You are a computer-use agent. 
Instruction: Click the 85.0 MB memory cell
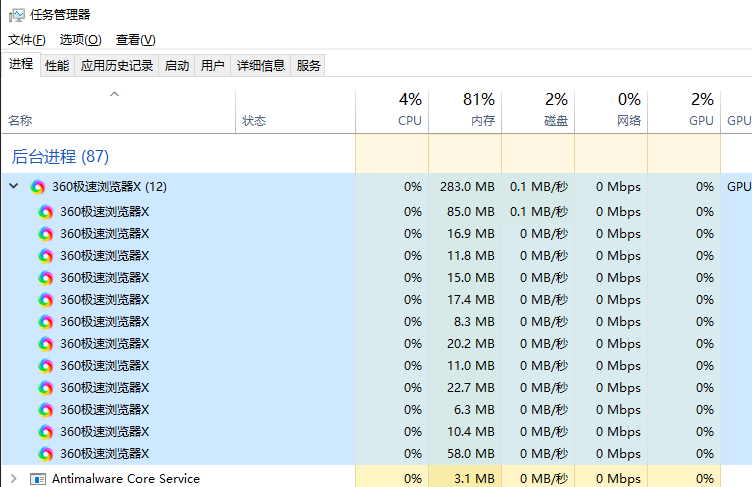coord(465,212)
